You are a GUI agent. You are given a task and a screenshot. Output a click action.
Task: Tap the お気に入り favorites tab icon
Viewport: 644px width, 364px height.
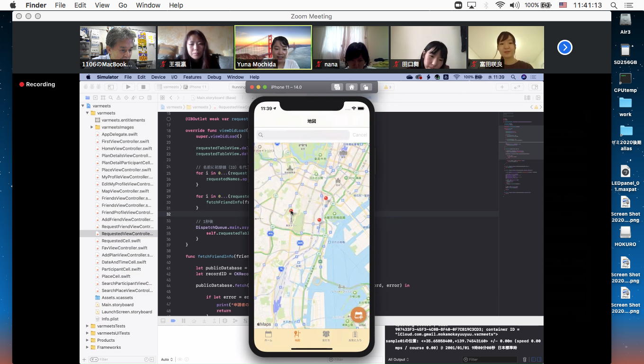click(x=355, y=335)
